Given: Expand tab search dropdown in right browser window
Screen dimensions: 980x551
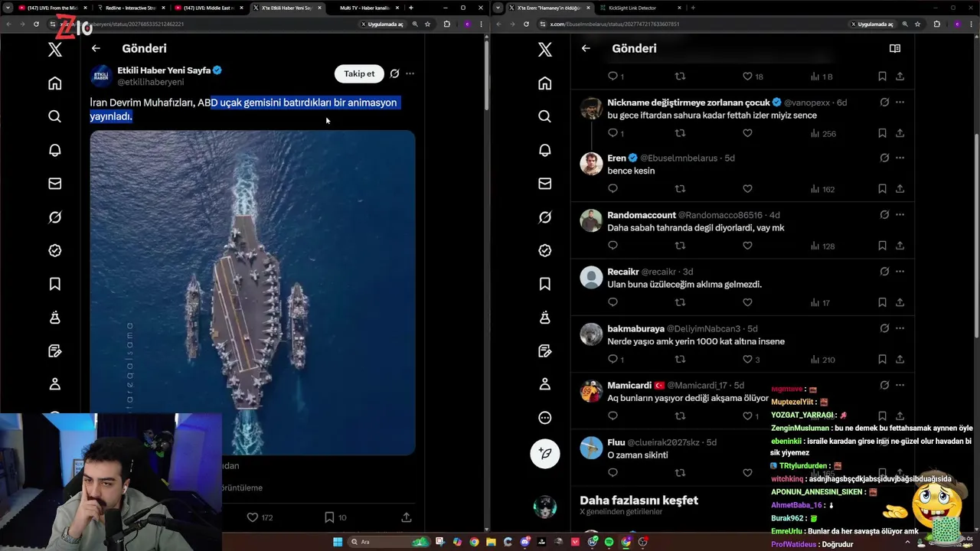Looking at the screenshot, I should 499,8.
